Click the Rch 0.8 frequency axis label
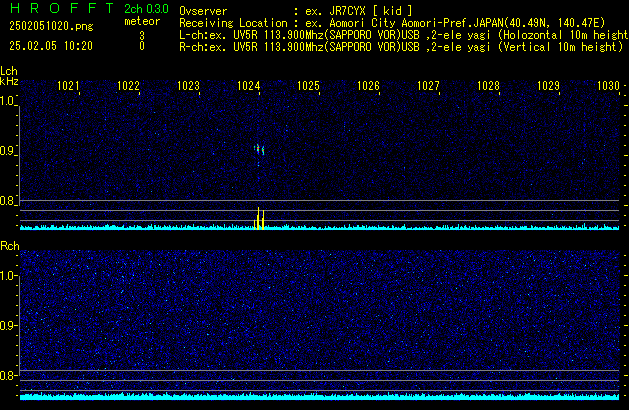This screenshot has width=629, height=410. [x=7, y=375]
